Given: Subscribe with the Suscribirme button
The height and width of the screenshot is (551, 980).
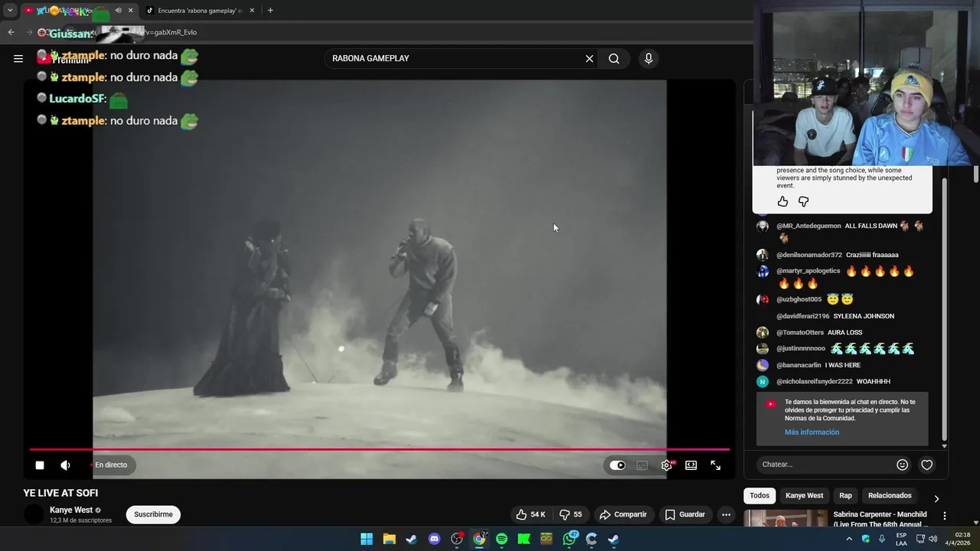Looking at the screenshot, I should 153,514.
